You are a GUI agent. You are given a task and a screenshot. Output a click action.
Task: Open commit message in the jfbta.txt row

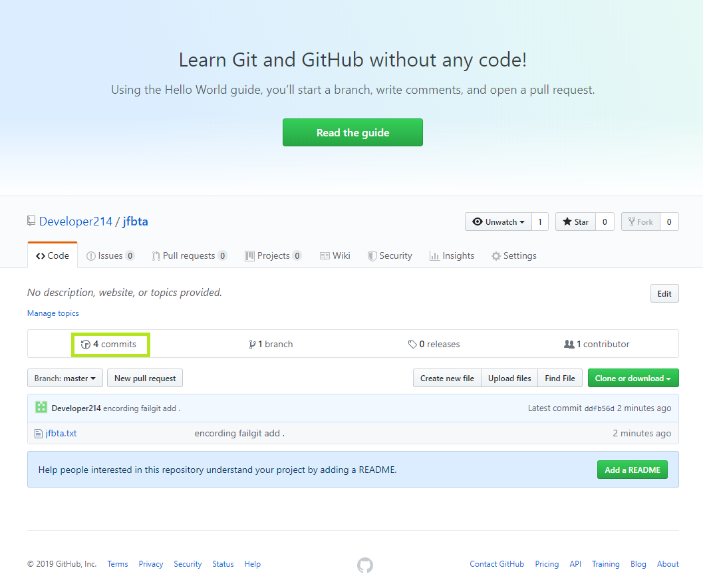239,433
